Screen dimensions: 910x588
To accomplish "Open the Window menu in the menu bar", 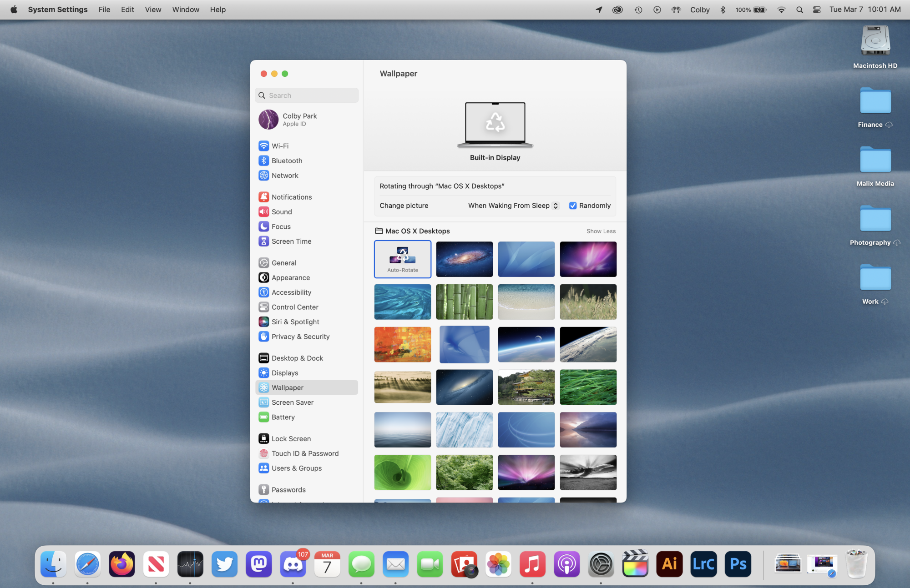I will (185, 10).
